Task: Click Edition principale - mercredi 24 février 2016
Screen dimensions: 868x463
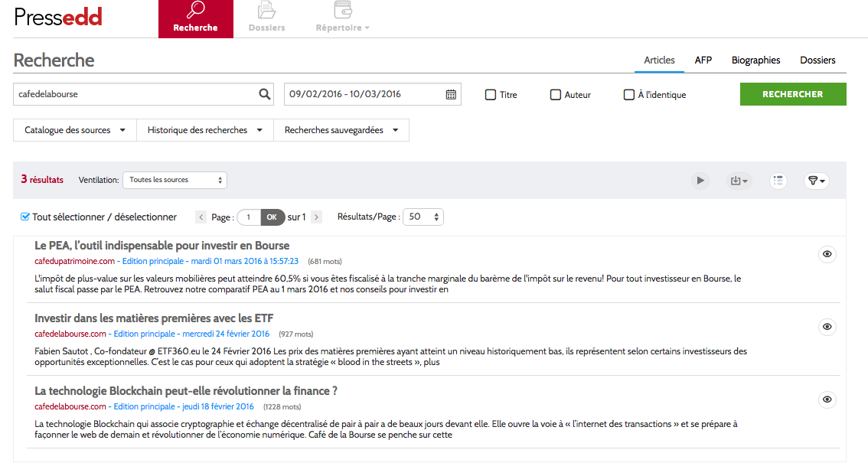Action: click(191, 334)
